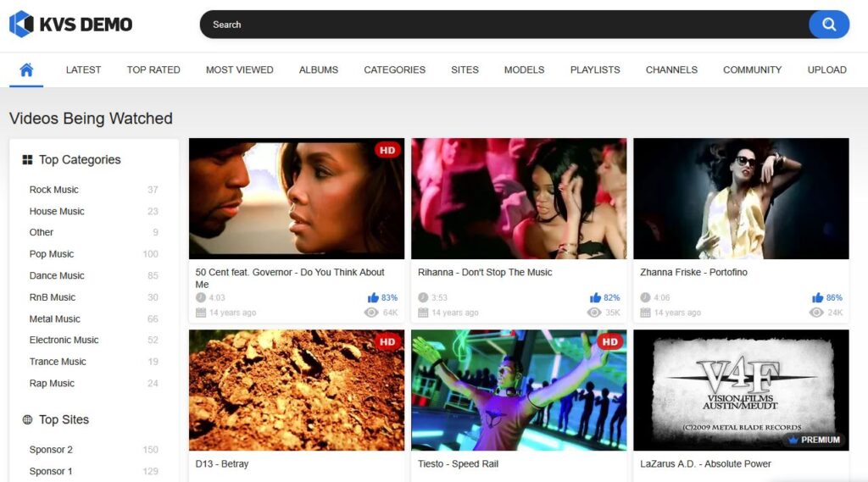Image resolution: width=868 pixels, height=482 pixels.
Task: Click calendar icon under Rihanna video
Action: pos(423,313)
